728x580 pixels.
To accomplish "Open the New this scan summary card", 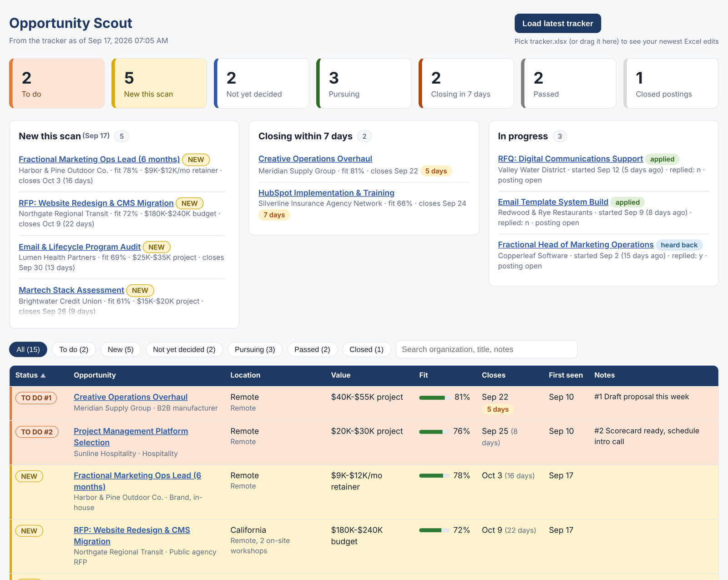I will (x=159, y=83).
